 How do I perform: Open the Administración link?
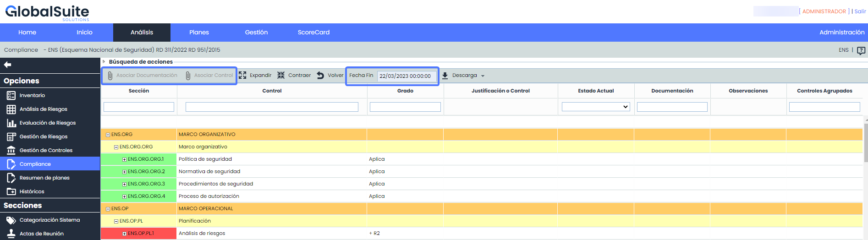pyautogui.click(x=841, y=33)
